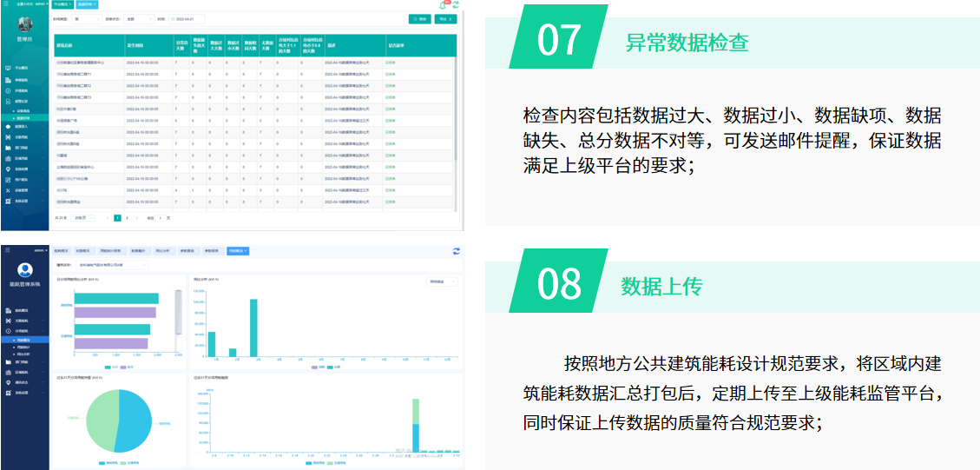Image resolution: width=980 pixels, height=470 pixels.
Task: Open the 时间类型 dropdown showing 周
Action: [x=86, y=19]
